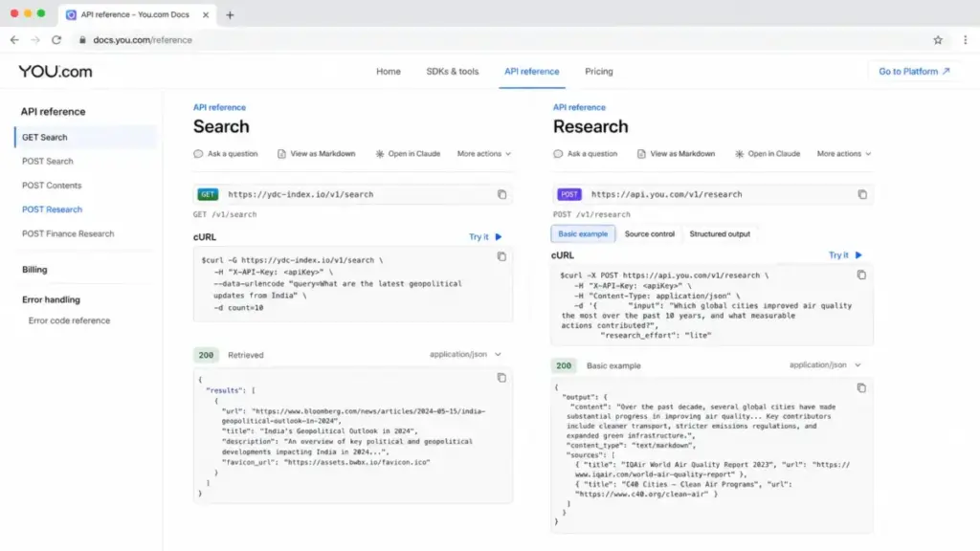Screen dimensions: 980x551
Task: Open Error code reference in the sidebar
Action: [69, 320]
